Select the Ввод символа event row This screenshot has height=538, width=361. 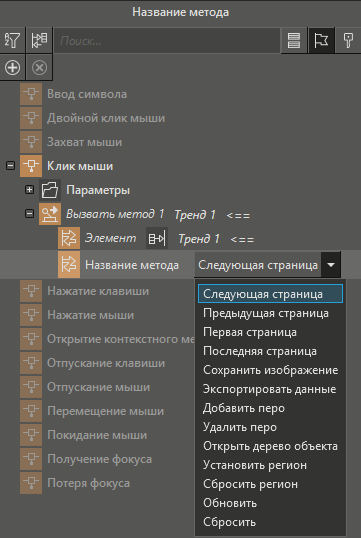click(87, 94)
